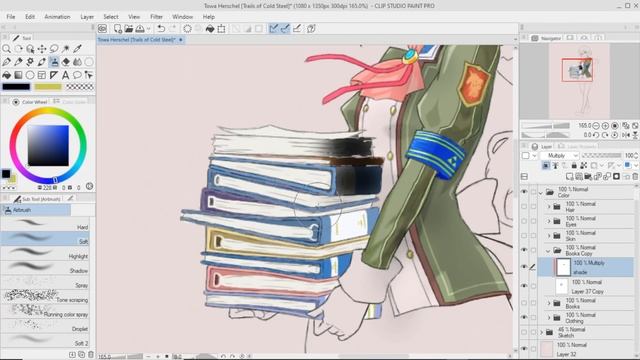
Task: Click the Fill icon in command bar
Action: click(210, 29)
